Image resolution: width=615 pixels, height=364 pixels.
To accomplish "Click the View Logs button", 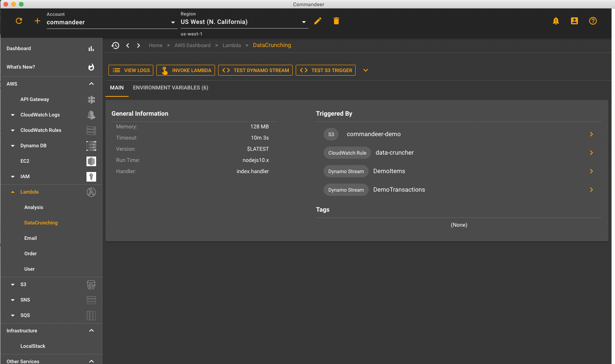I will pos(131,70).
